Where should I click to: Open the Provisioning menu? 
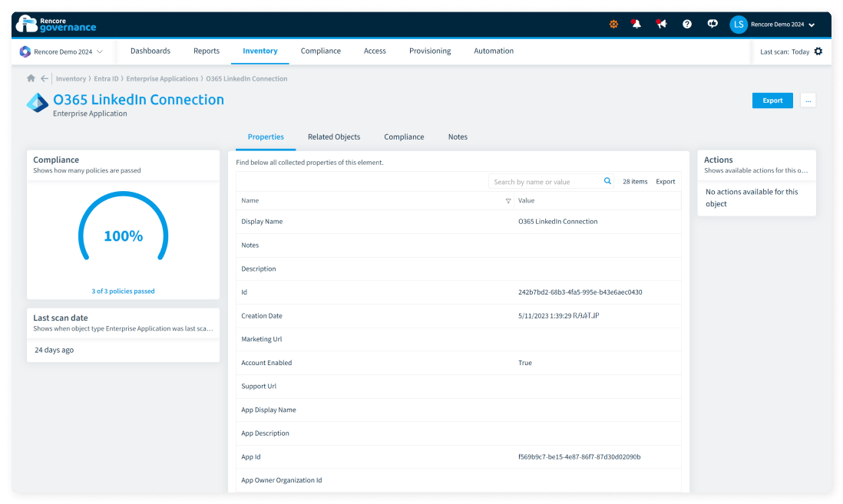pos(430,51)
